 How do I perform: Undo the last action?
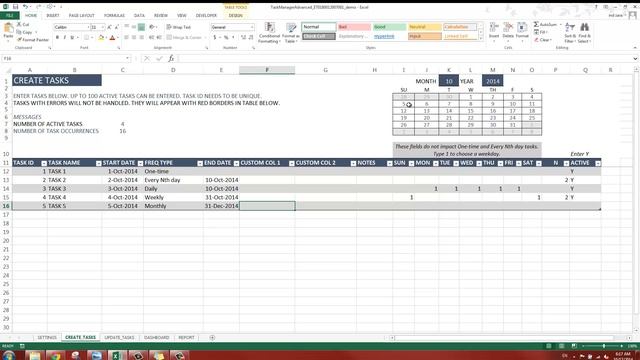point(25,7)
